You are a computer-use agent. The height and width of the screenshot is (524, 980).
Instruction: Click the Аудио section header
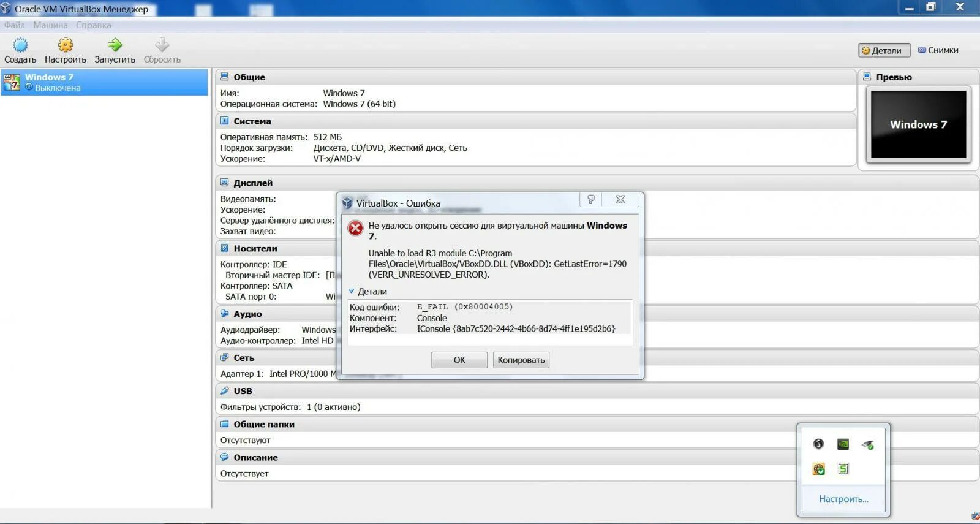(x=597, y=313)
